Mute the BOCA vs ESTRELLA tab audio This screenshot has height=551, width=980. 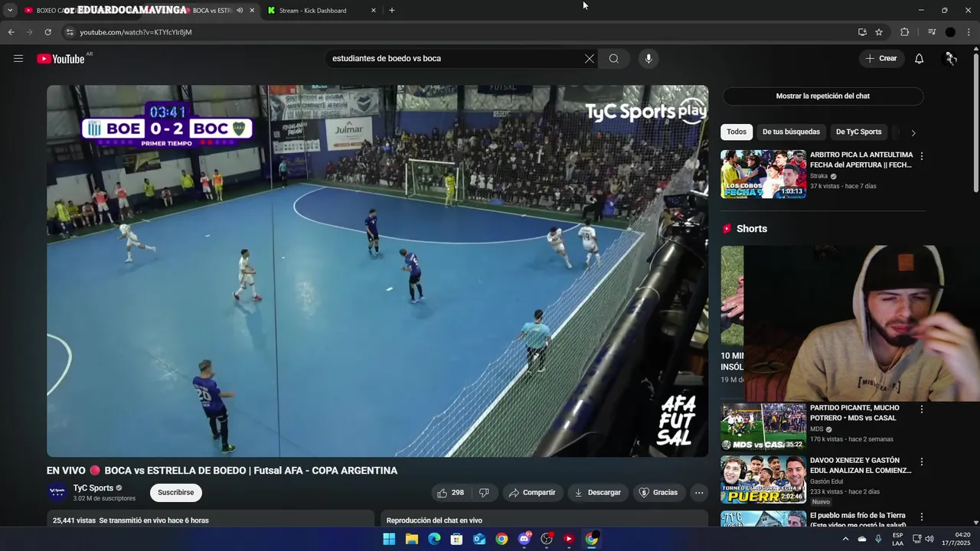click(x=240, y=11)
